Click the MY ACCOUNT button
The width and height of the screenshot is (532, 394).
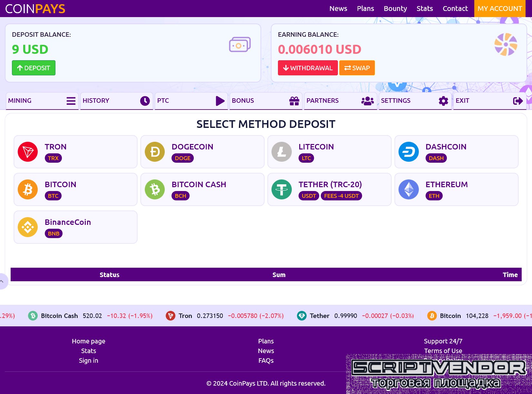[500, 8]
